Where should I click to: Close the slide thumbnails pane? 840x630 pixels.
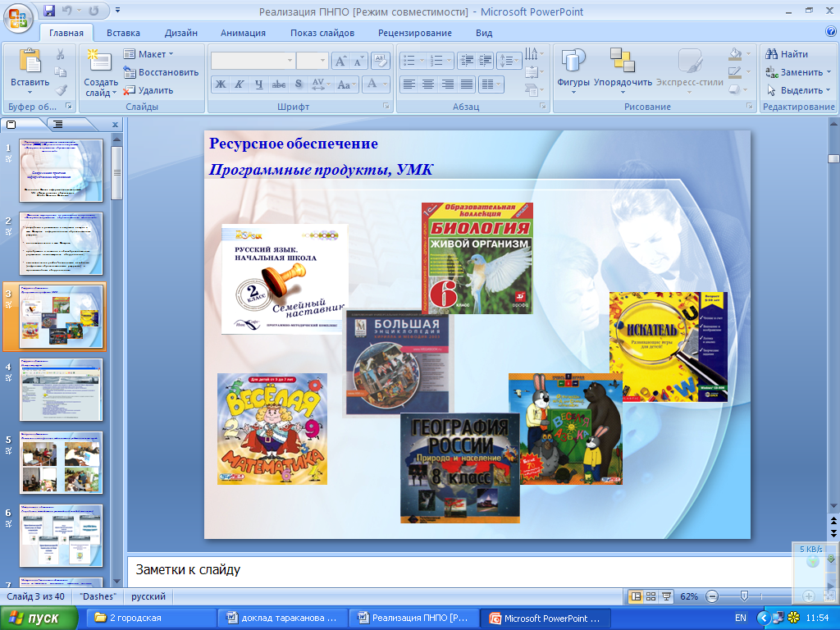pyautogui.click(x=115, y=125)
